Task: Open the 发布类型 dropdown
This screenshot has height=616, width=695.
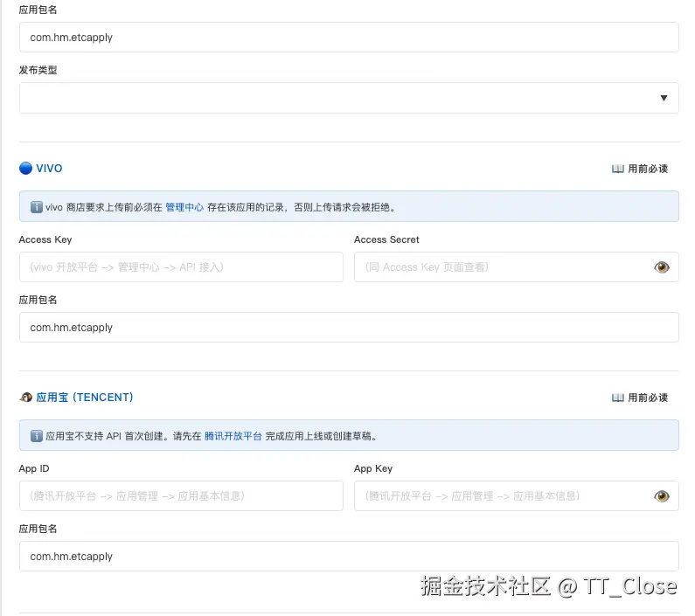Action: [349, 98]
